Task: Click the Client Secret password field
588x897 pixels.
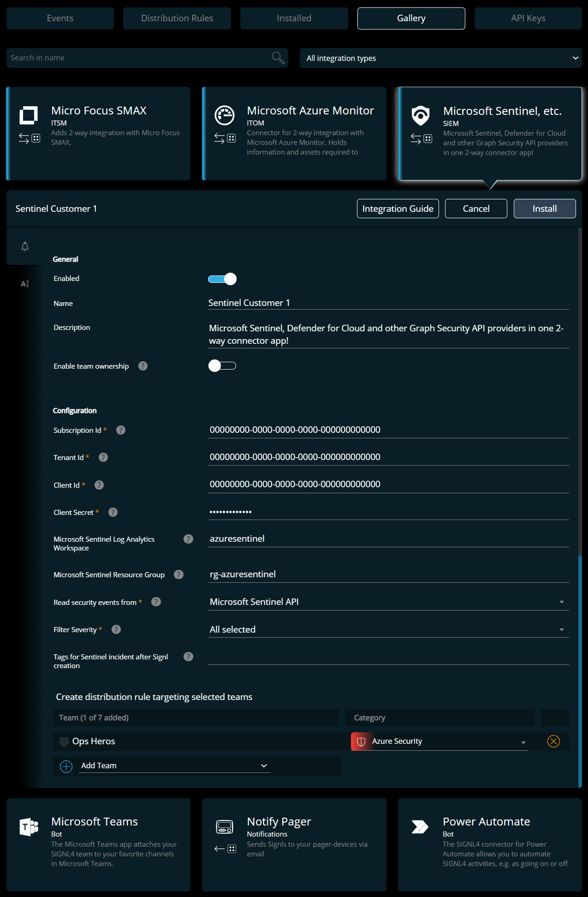Action: [389, 512]
